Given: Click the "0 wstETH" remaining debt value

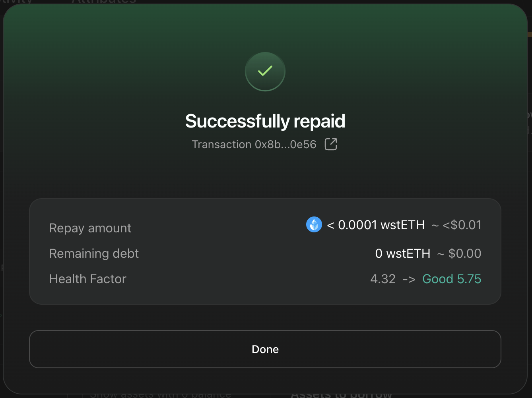Looking at the screenshot, I should [x=402, y=253].
